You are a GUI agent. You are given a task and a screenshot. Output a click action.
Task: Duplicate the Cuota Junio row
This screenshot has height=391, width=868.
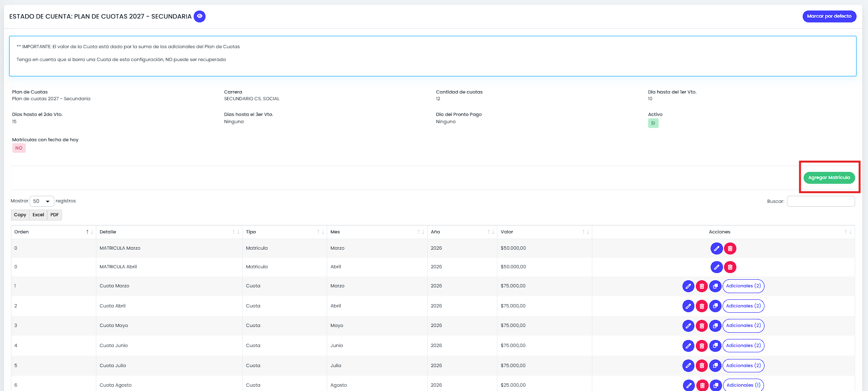(715, 346)
